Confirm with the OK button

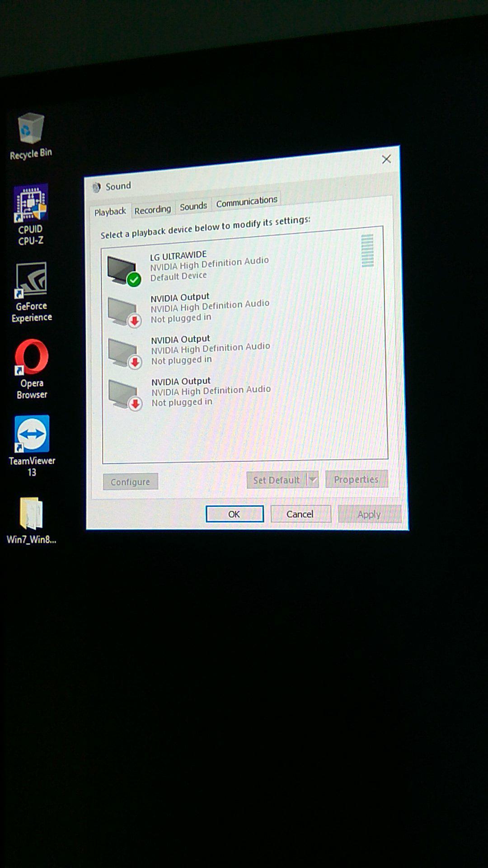(235, 514)
